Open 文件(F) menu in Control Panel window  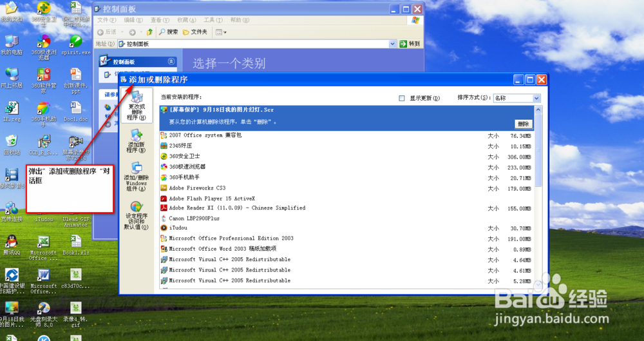click(106, 20)
